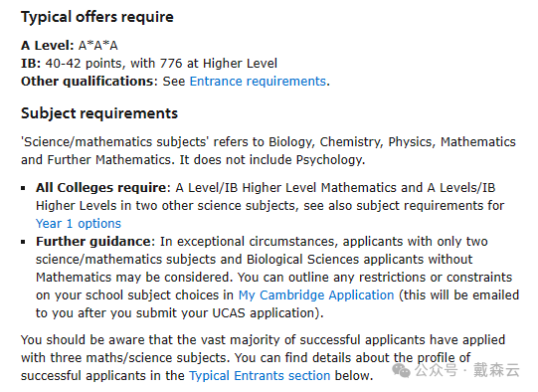Open the My Cambridge Application link
Viewport: 538px width, 392px height.
click(x=316, y=295)
